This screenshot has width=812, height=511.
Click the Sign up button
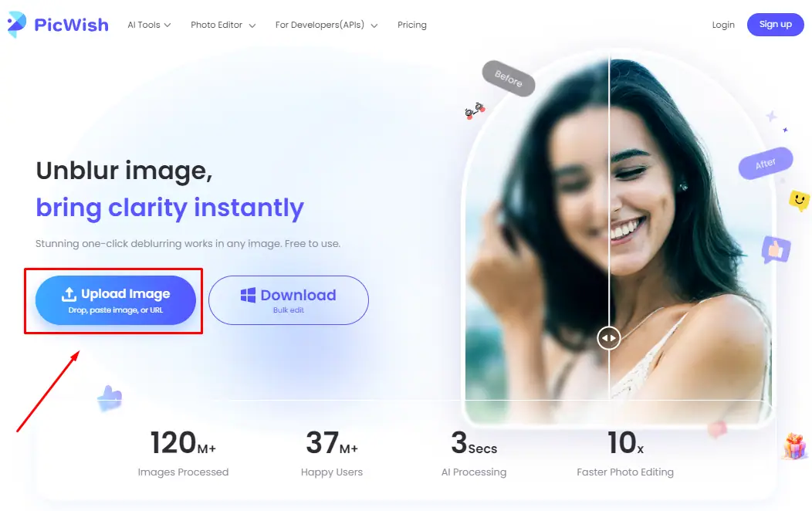pos(775,25)
